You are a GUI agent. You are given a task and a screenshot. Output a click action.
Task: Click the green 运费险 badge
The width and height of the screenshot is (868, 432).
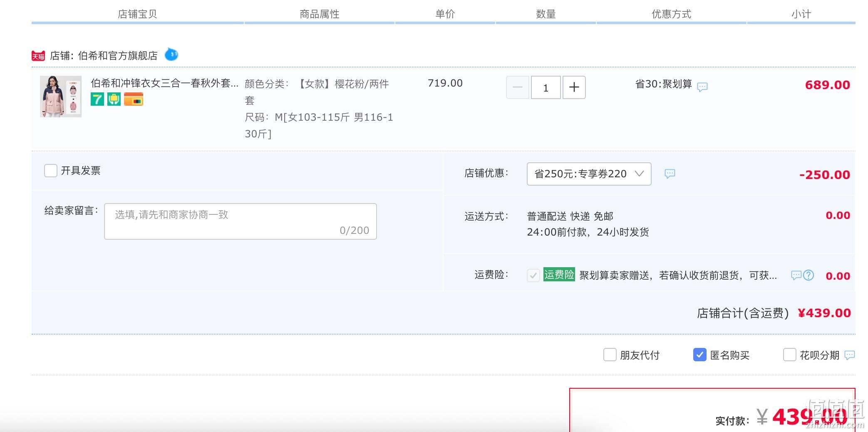coord(559,275)
